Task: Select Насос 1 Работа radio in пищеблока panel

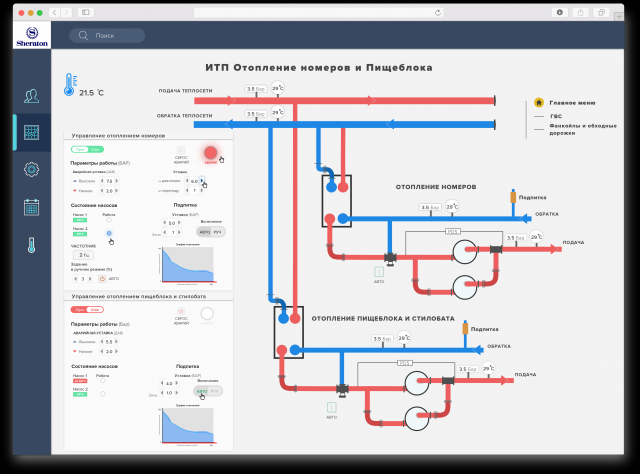Action: click(x=102, y=381)
